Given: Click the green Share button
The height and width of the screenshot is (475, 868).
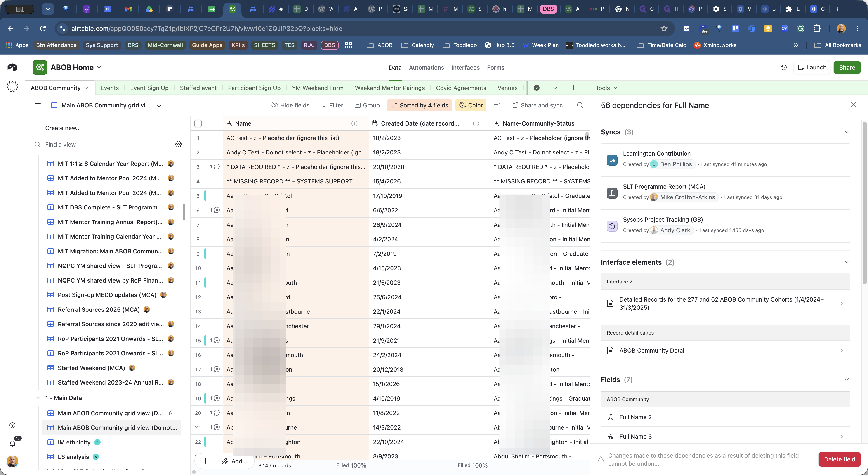Looking at the screenshot, I should point(847,67).
